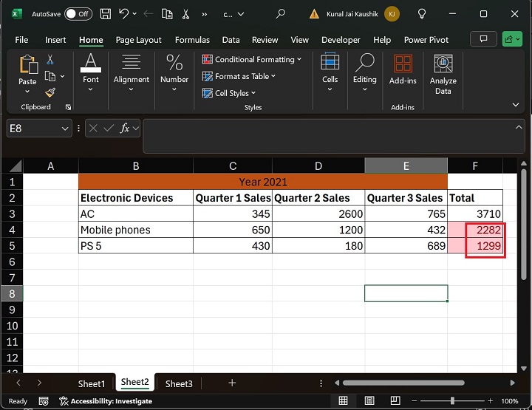Select the total cell 3710

[475, 213]
